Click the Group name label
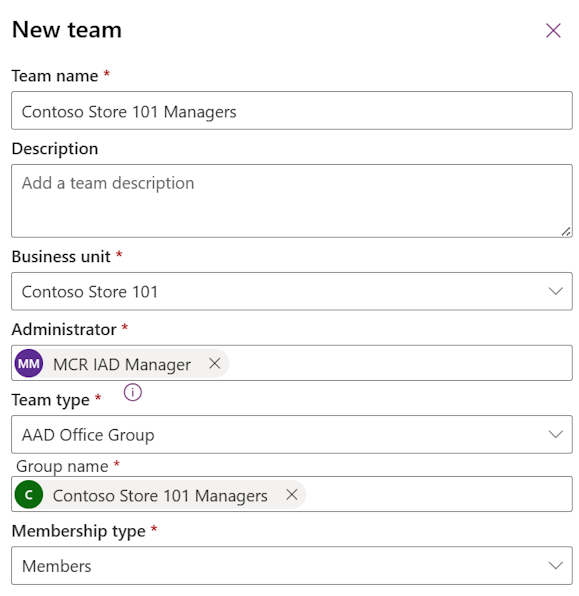579x596 pixels. (62, 466)
